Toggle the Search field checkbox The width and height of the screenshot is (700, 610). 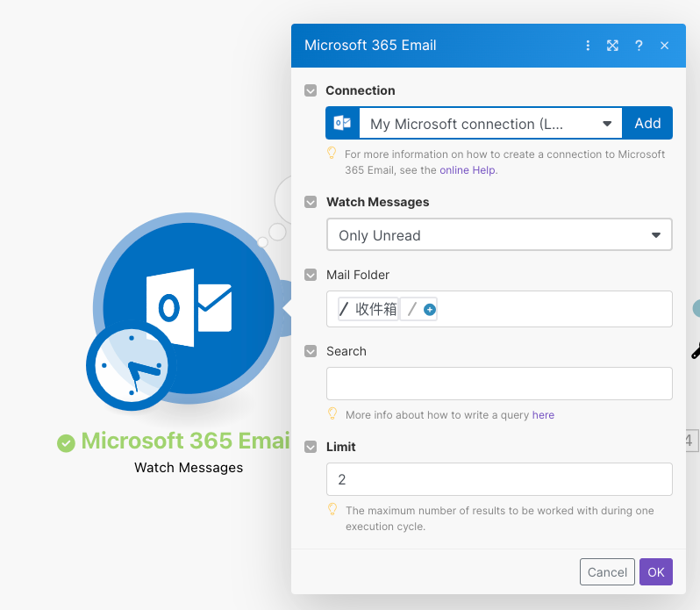pyautogui.click(x=311, y=351)
